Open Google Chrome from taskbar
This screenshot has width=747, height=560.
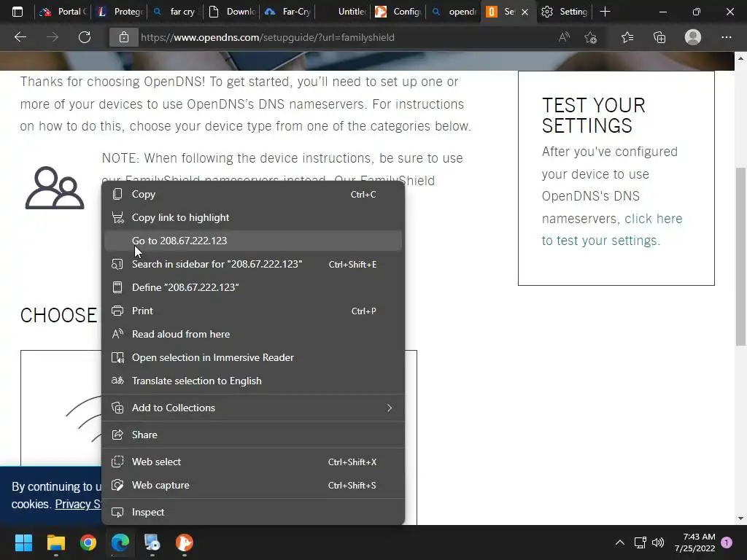click(88, 542)
